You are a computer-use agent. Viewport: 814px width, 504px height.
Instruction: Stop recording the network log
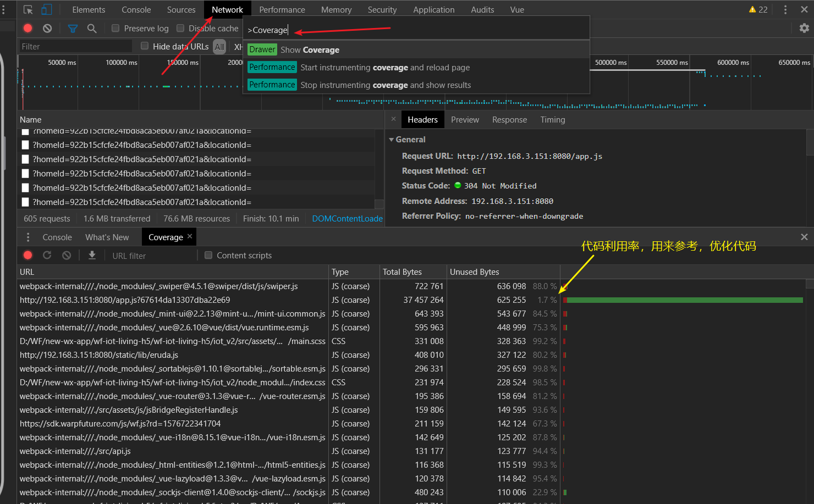pos(28,28)
